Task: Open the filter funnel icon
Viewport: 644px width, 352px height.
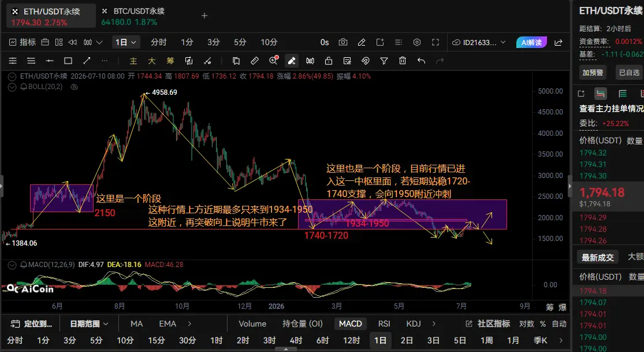Action: [x=384, y=61]
